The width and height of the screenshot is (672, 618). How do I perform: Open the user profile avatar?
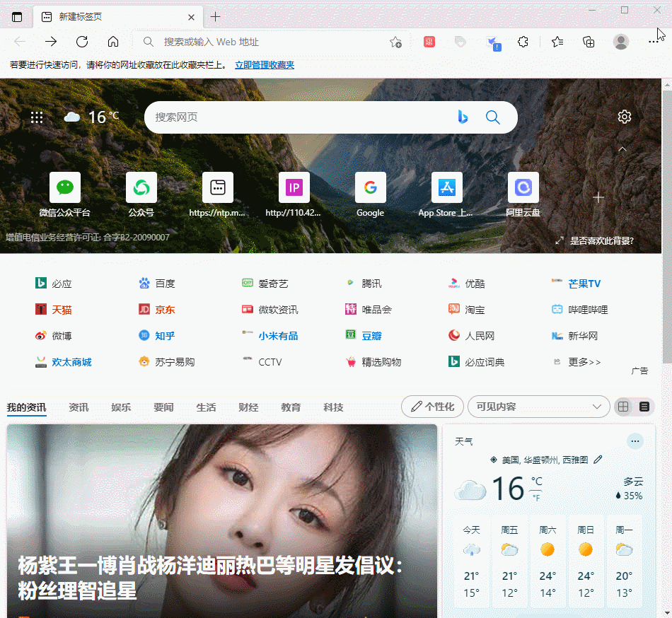[x=621, y=42]
